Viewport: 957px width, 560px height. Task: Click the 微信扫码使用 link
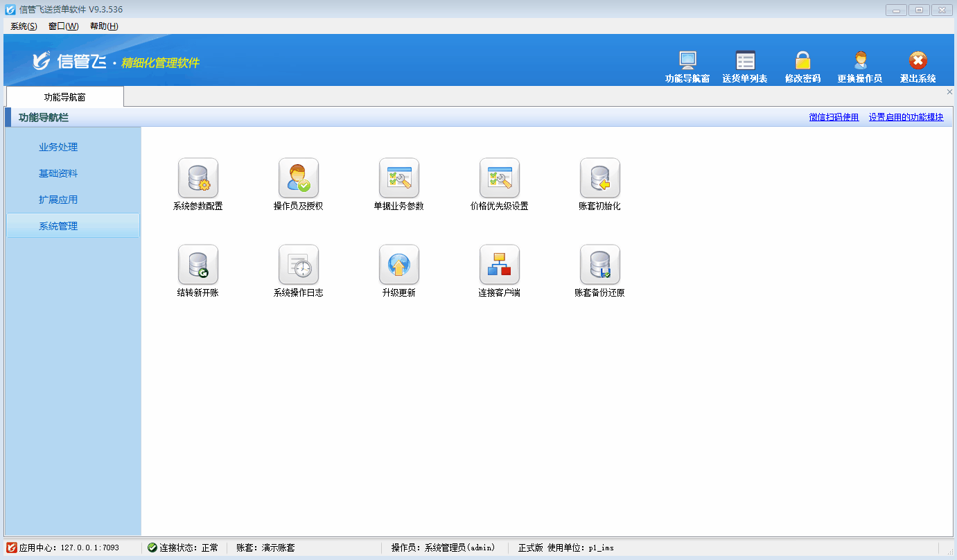click(x=834, y=117)
